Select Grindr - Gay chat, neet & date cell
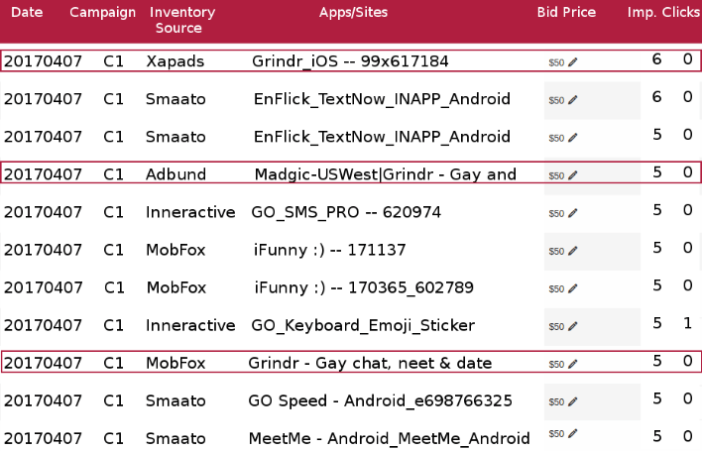The height and width of the screenshot is (451, 702). pos(370,363)
